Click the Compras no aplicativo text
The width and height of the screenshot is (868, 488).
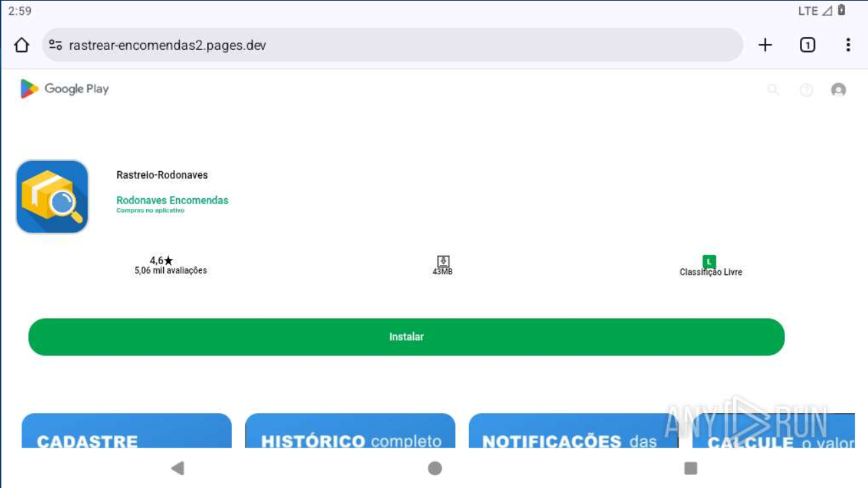click(150, 210)
